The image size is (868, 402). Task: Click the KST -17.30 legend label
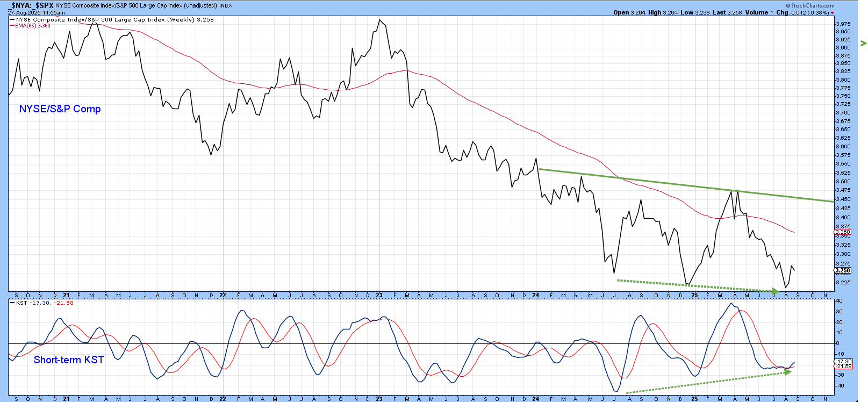tap(33, 303)
